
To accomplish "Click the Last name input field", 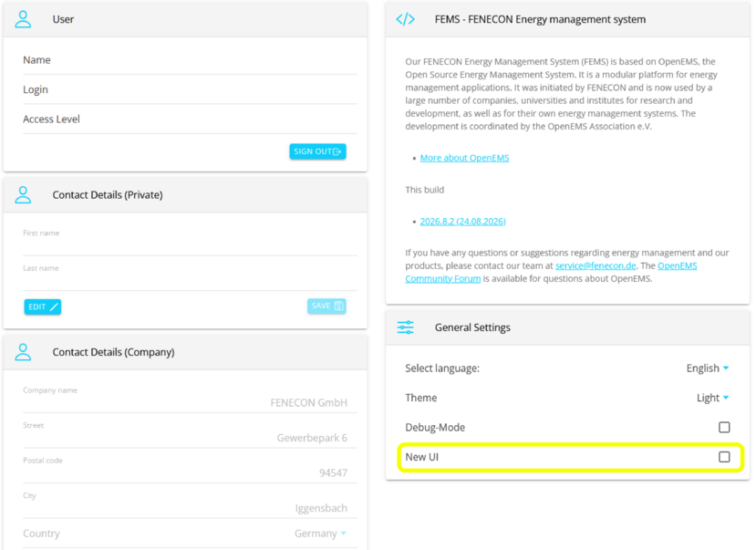I will point(190,275).
